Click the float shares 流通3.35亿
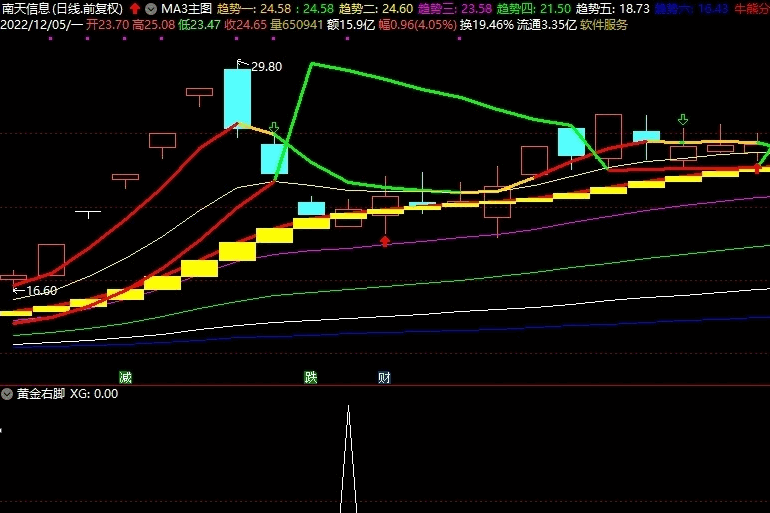Screen dimensions: 770x513 pos(547,25)
